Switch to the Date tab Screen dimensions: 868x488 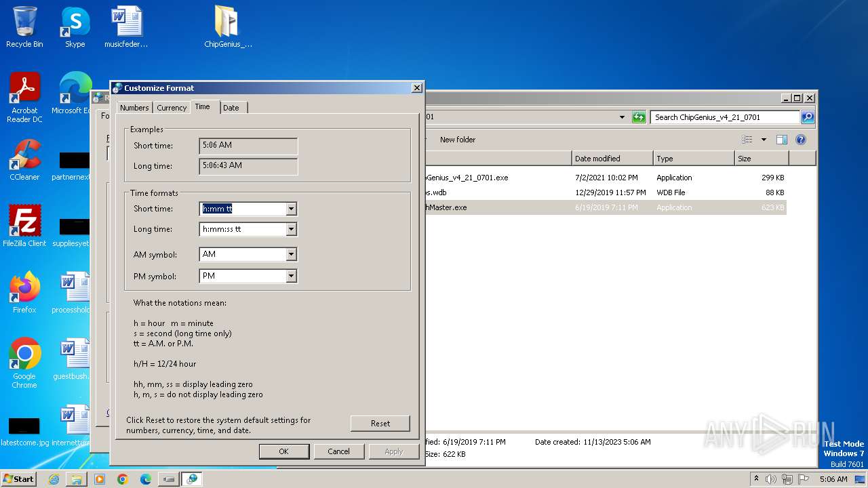click(231, 108)
